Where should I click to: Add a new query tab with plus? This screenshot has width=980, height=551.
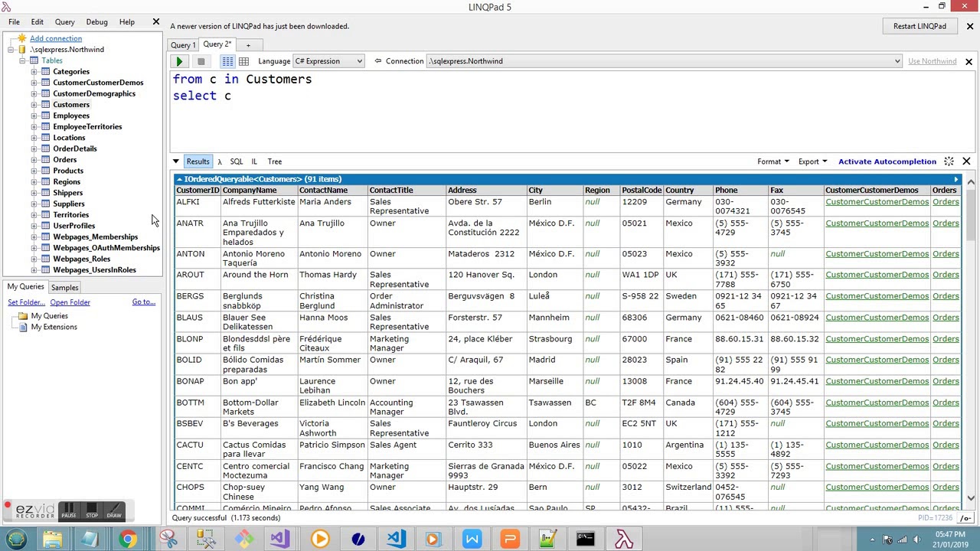(x=247, y=45)
